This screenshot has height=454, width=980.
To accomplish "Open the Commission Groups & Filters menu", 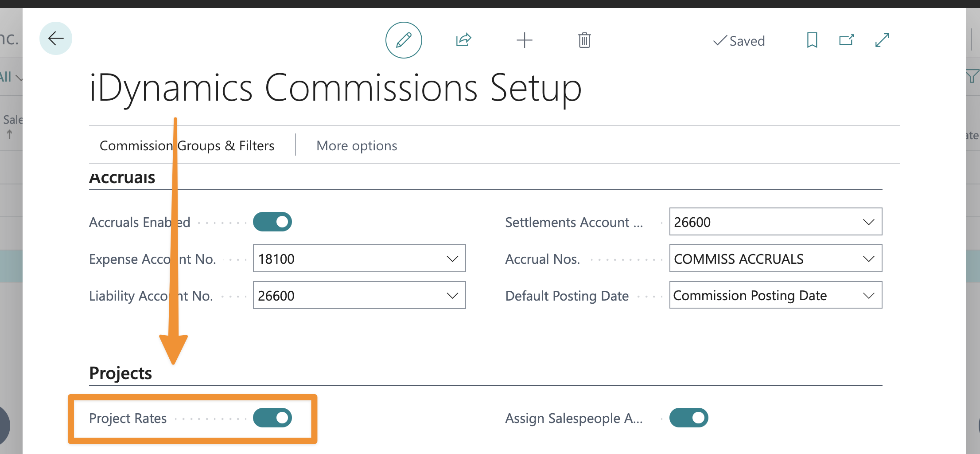I will (187, 145).
